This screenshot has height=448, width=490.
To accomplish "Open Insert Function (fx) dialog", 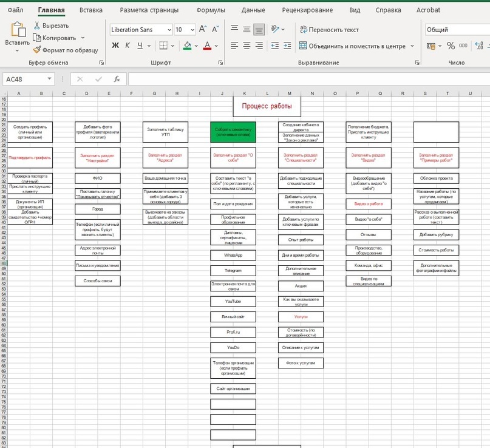I will click(x=117, y=79).
